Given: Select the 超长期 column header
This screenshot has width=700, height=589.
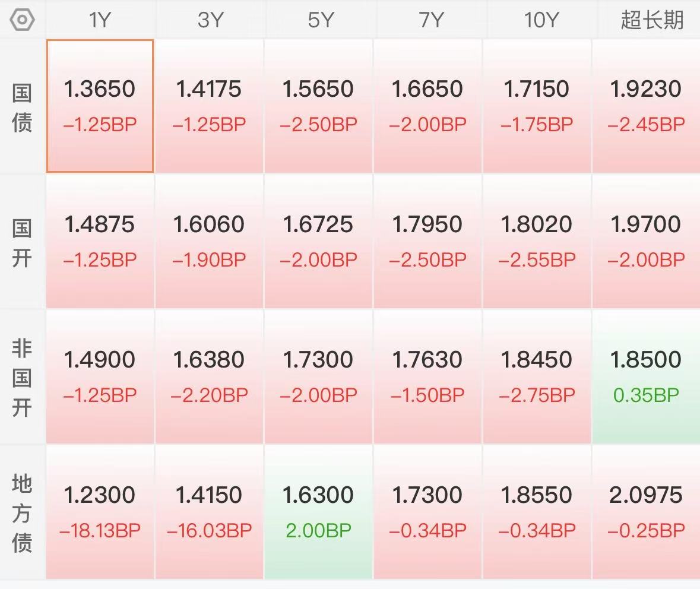Looking at the screenshot, I should tap(651, 20).
